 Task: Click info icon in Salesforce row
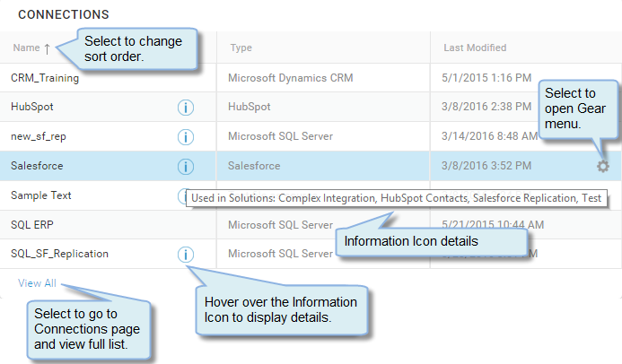186,167
